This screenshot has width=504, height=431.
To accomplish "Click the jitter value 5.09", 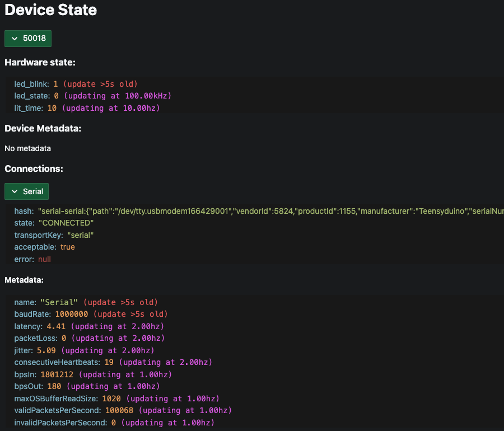I will click(46, 350).
